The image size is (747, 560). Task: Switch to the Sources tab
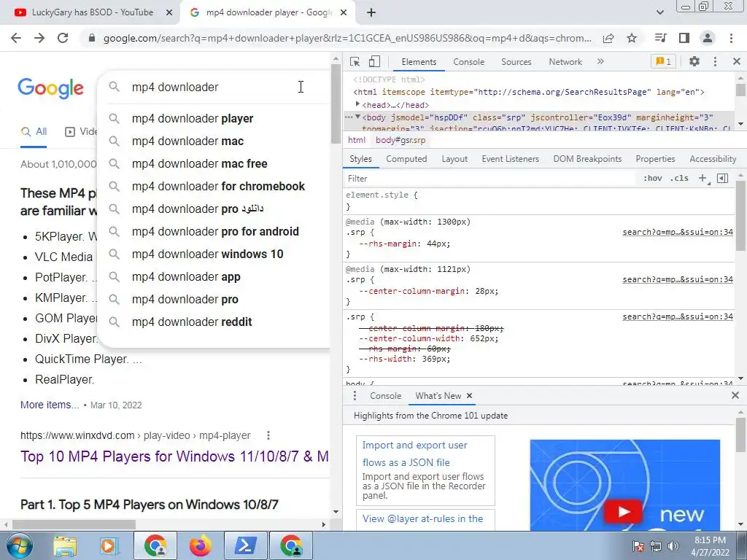[516, 62]
